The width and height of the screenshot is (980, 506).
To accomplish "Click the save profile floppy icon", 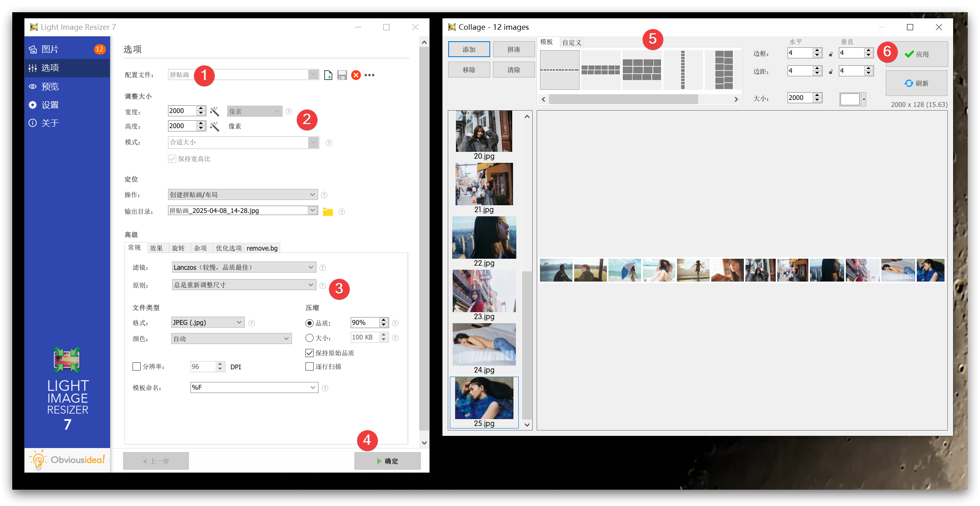I will 342,75.
